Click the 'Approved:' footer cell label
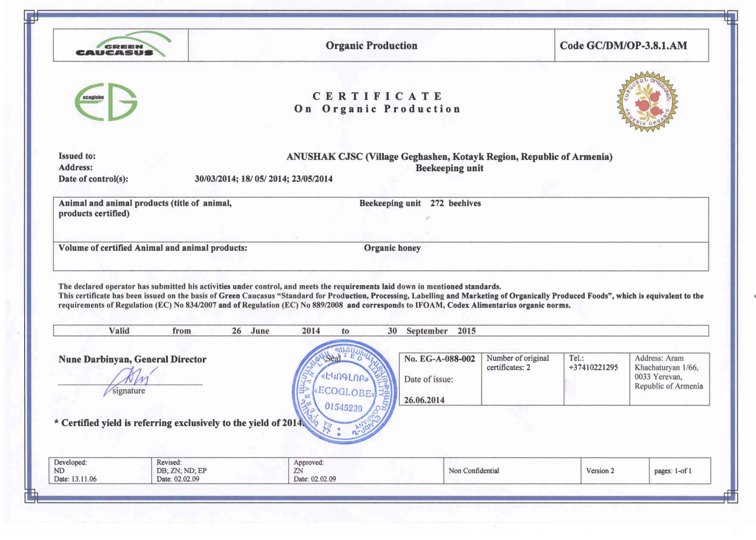 tap(309, 462)
